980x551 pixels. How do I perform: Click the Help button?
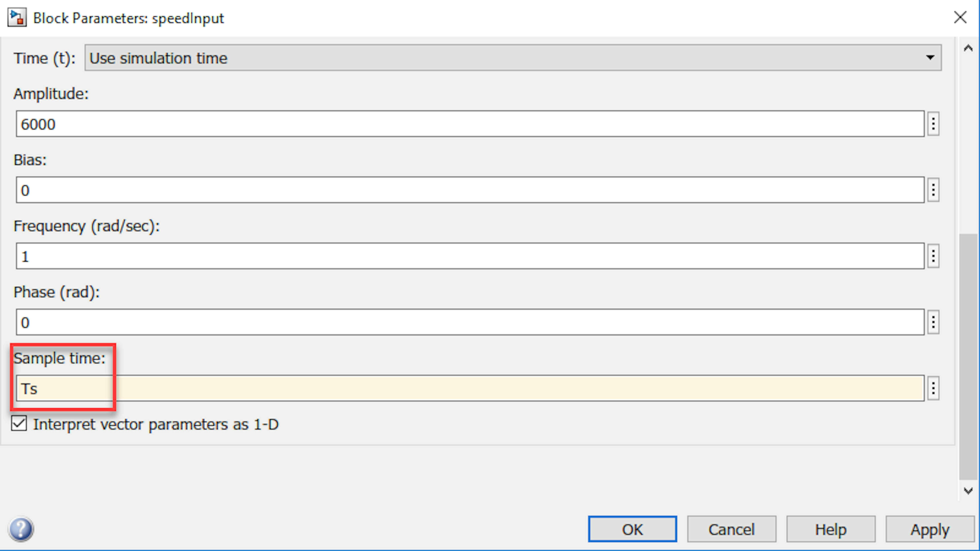pyautogui.click(x=831, y=529)
